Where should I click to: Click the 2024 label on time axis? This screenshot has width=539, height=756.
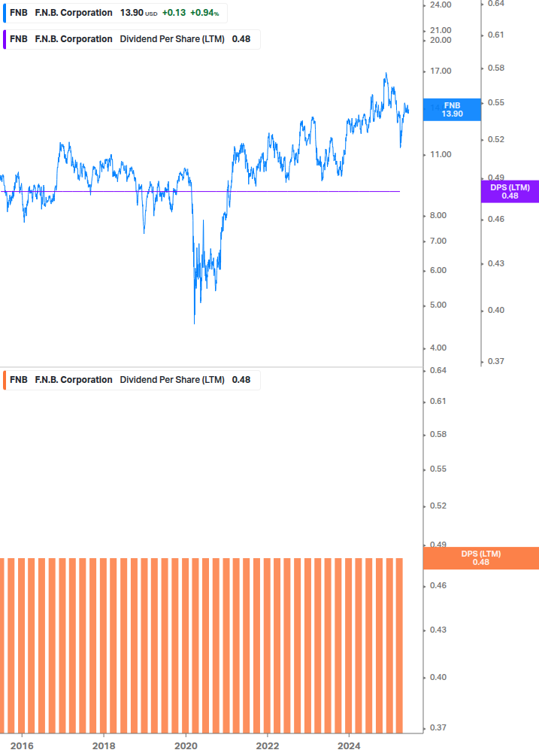pos(349,746)
